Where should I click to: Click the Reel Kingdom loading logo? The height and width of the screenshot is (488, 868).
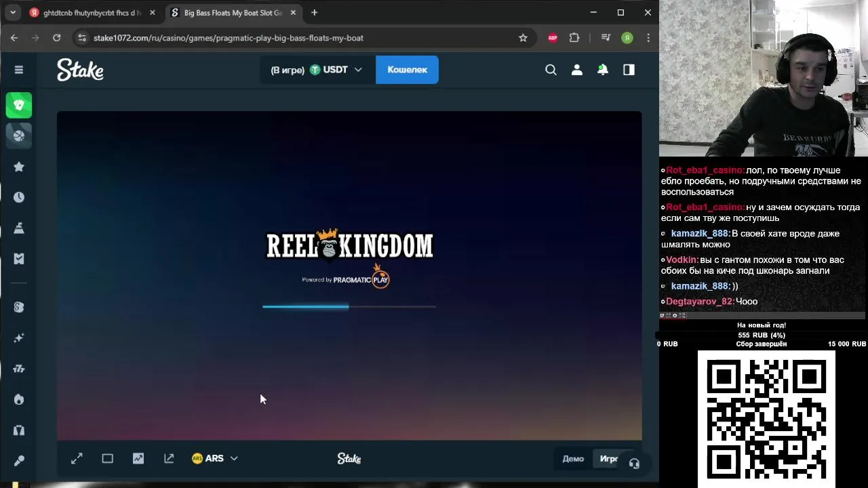pyautogui.click(x=349, y=246)
